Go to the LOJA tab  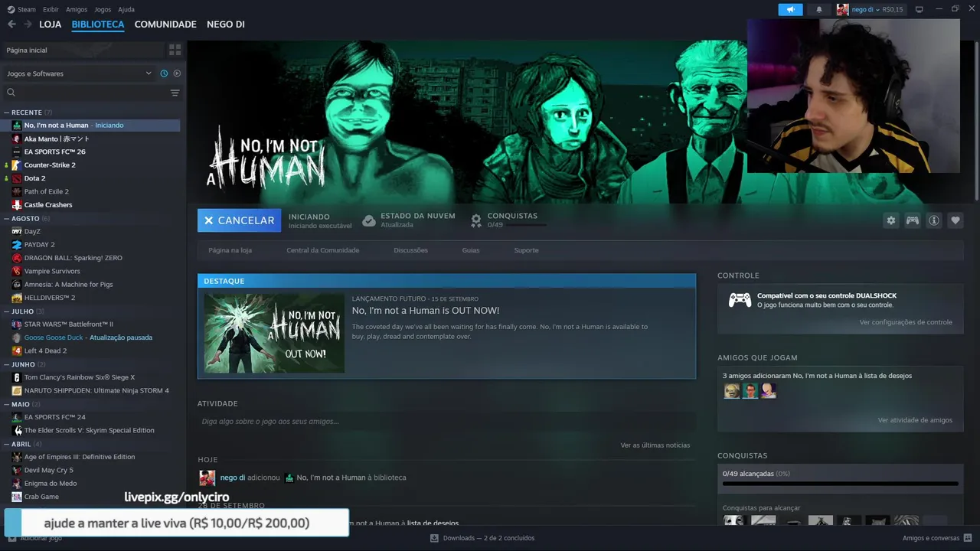[x=51, y=24]
